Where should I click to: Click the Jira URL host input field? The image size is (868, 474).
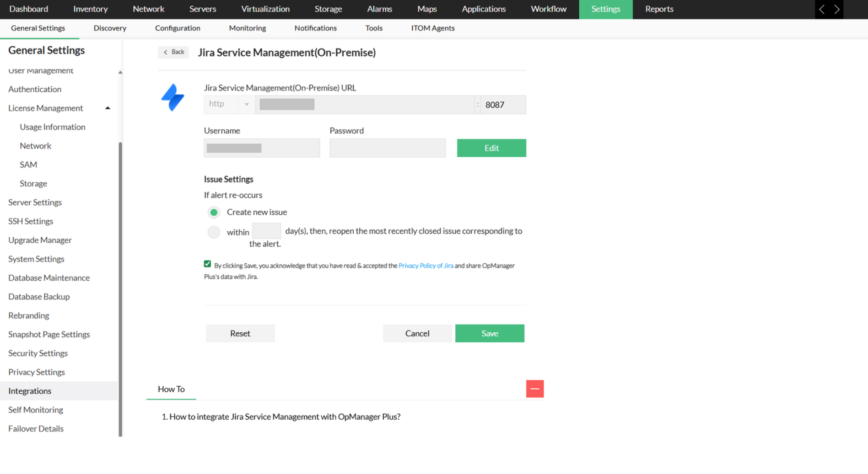pyautogui.click(x=365, y=105)
